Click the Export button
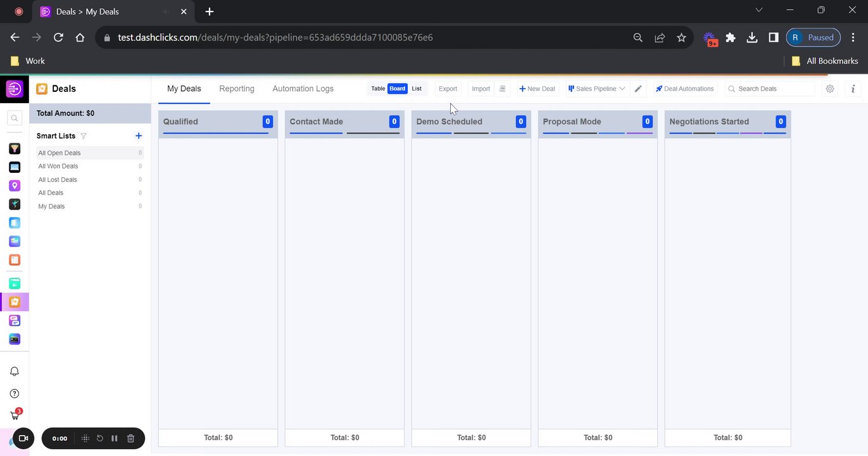Screen dimensions: 868x456 (x=448, y=89)
